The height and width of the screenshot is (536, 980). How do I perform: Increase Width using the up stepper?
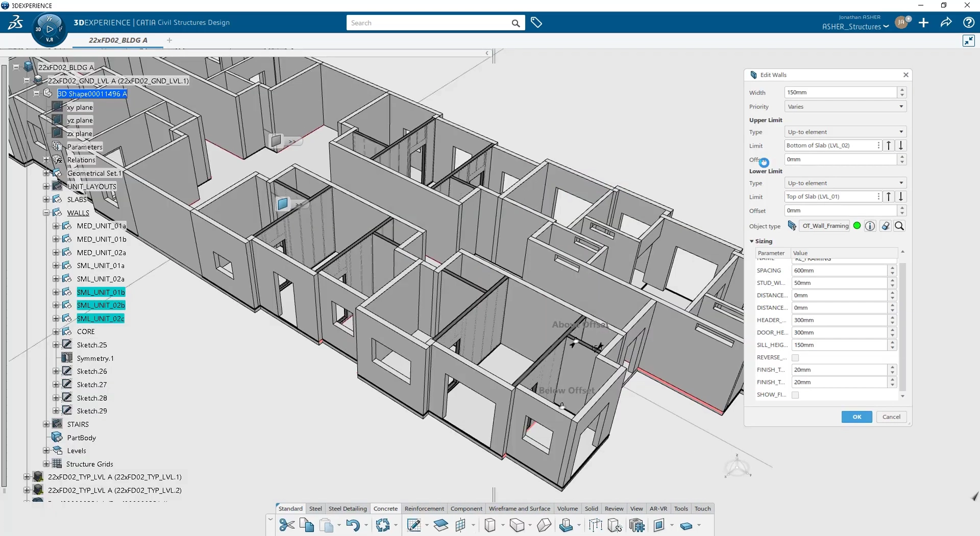(902, 90)
